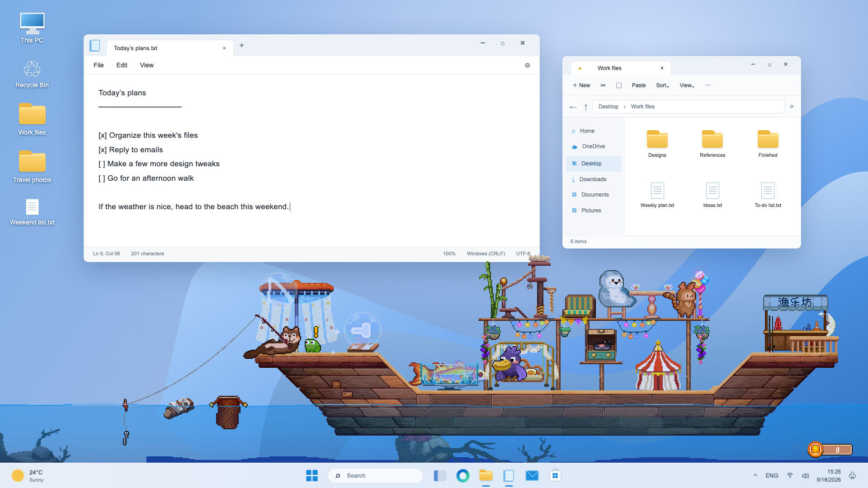Open the File menu in Notepad
868x488 pixels.
pyautogui.click(x=99, y=65)
